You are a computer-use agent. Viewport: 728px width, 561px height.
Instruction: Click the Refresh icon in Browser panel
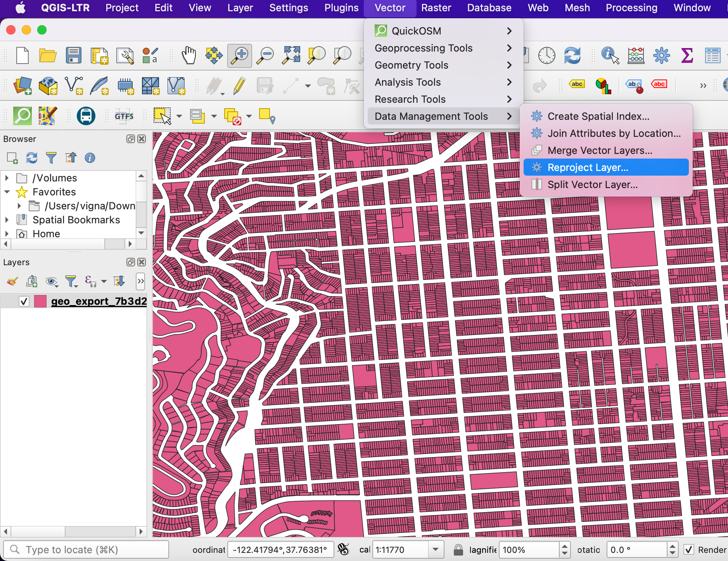tap(32, 158)
